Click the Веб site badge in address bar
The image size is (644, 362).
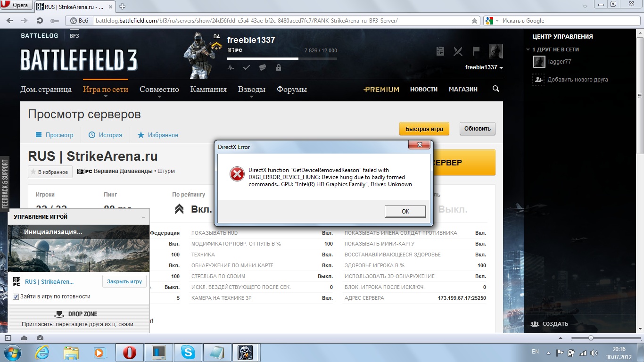click(80, 21)
